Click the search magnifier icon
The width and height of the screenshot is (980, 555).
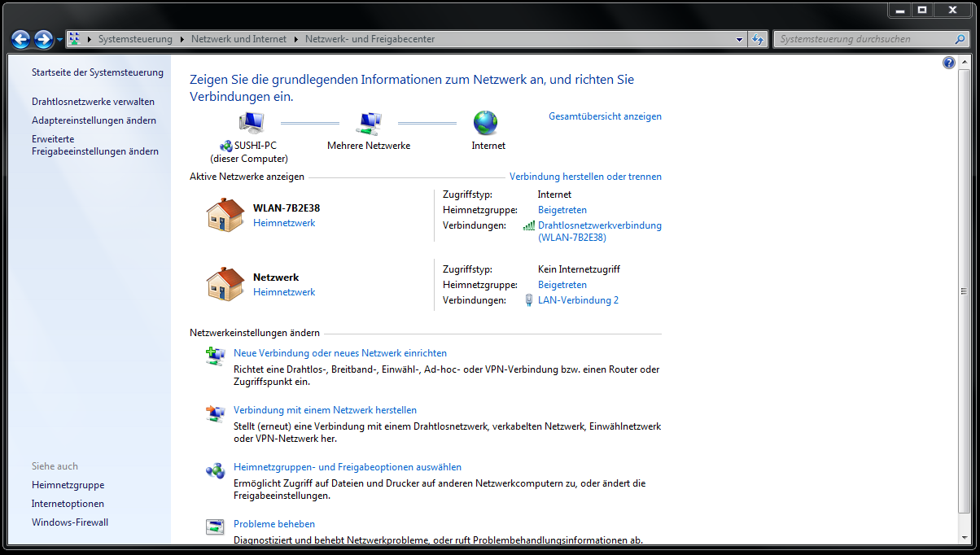tap(960, 39)
